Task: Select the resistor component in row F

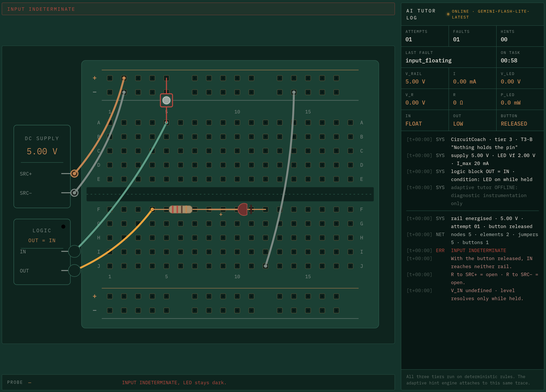Action: click(181, 209)
